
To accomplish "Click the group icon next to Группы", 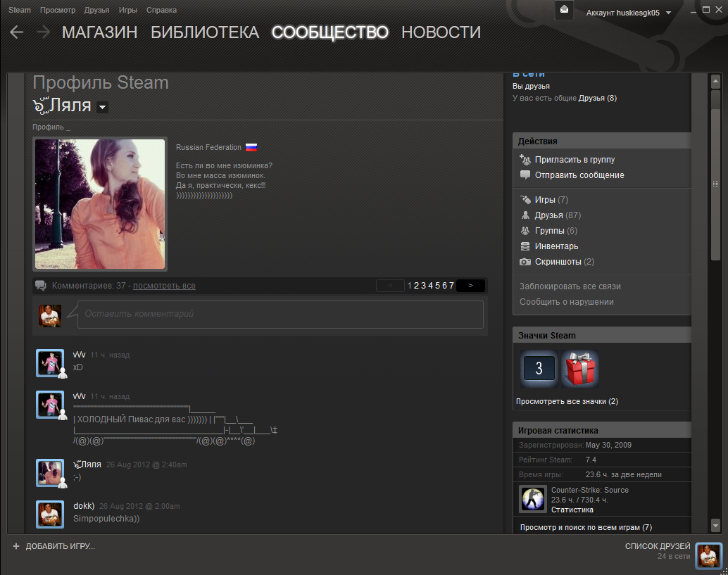I will pos(525,231).
